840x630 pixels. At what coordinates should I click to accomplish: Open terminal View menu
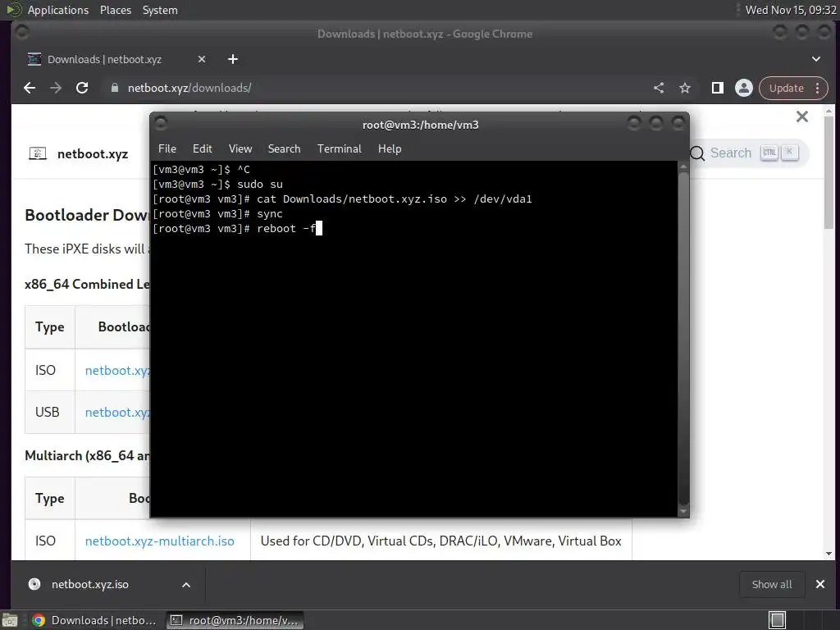pos(240,149)
